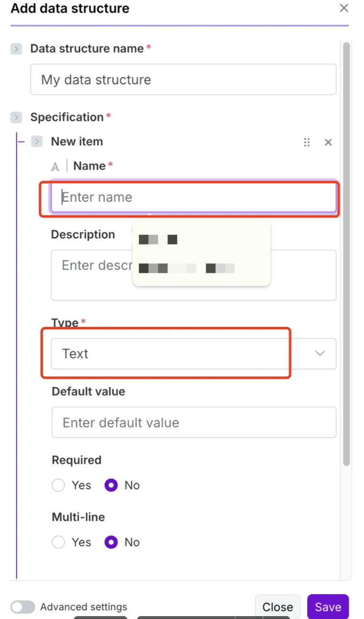Remove the New item entry
364x619 pixels.
(328, 142)
